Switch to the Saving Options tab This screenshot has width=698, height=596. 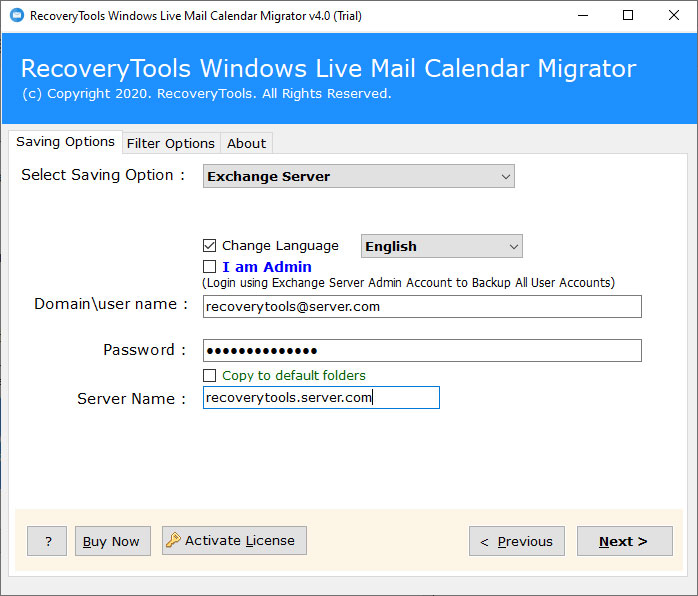click(65, 142)
